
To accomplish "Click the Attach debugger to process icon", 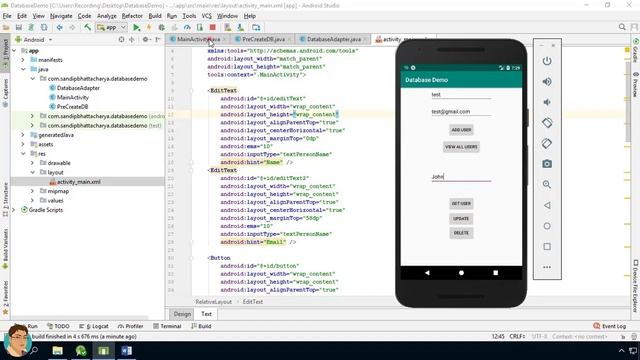I will click(x=200, y=27).
